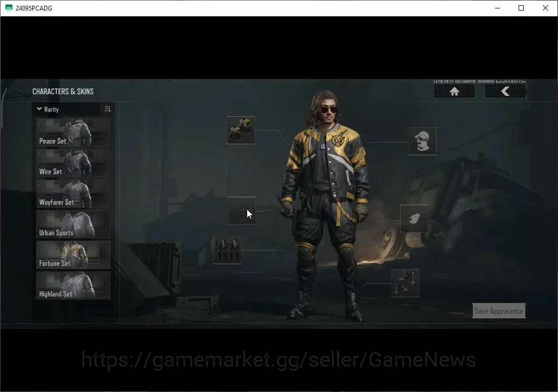The image size is (558, 392).
Task: Click the character model preview
Action: (326, 206)
